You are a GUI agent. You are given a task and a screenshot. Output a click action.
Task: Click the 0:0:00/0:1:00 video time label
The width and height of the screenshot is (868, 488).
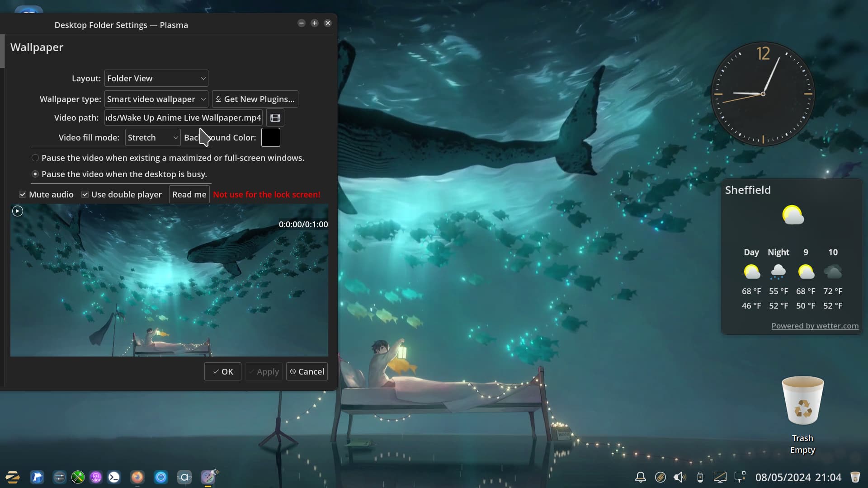pyautogui.click(x=303, y=225)
